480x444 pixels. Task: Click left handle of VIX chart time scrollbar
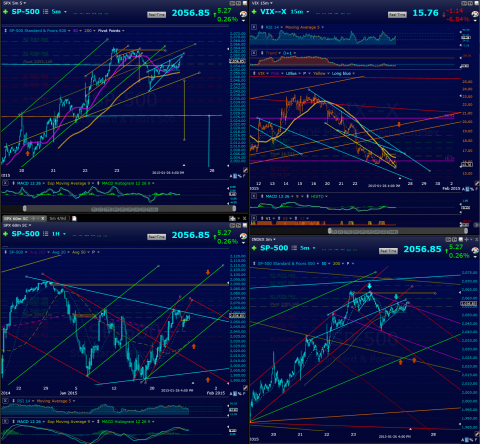[x=329, y=231]
